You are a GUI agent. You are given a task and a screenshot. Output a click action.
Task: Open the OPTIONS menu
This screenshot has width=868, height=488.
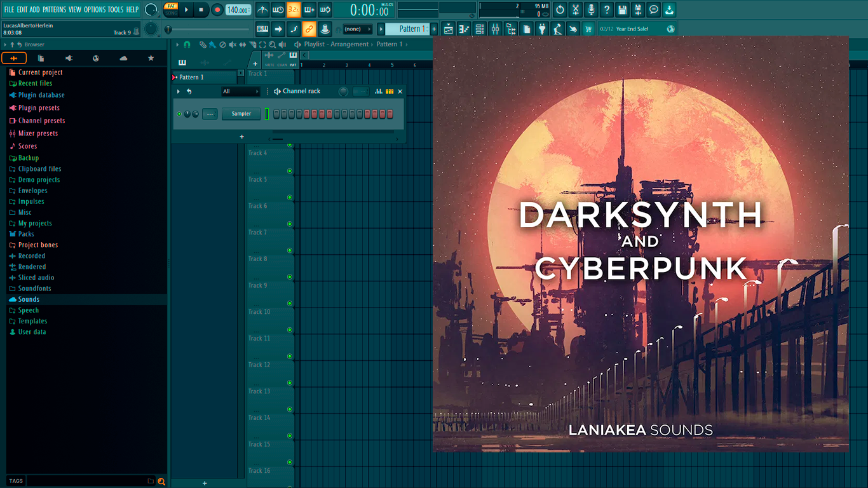pyautogui.click(x=95, y=10)
